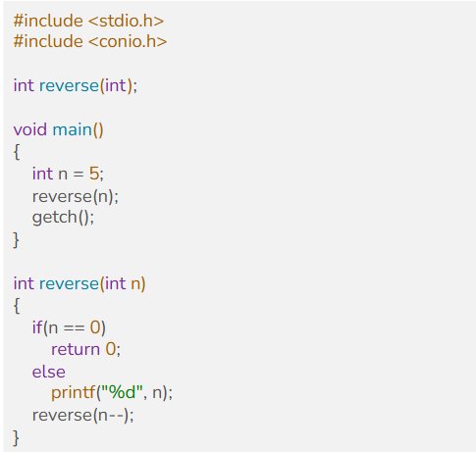Click the int reverse(int n) definition header
This screenshot has height=452, width=476.
(79, 283)
